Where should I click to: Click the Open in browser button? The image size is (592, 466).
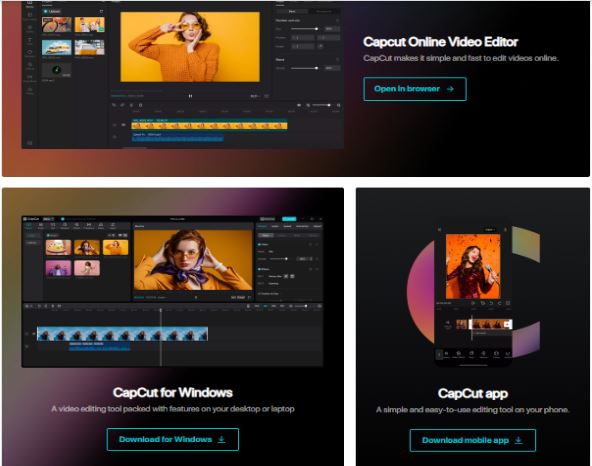tap(415, 89)
